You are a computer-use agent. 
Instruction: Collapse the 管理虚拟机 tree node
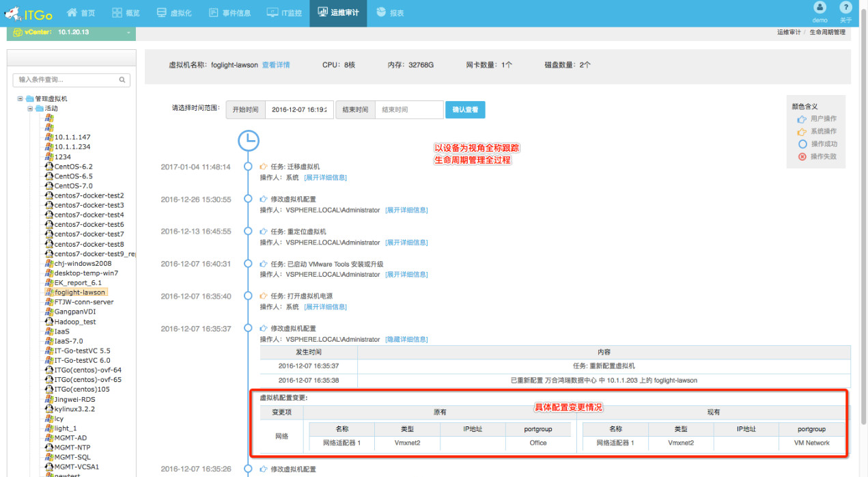point(20,98)
